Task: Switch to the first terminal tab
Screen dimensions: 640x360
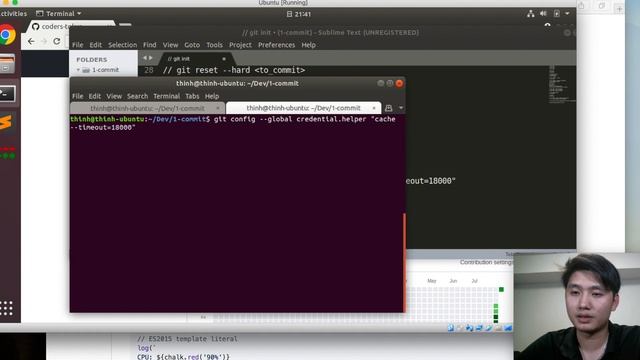Action: (x=147, y=108)
